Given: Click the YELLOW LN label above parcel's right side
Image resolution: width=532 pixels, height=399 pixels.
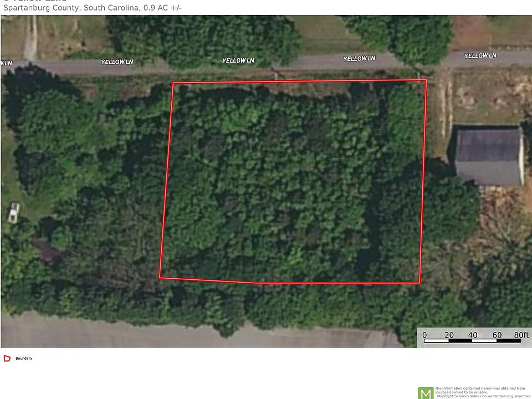Looking at the screenshot, I should [x=359, y=58].
